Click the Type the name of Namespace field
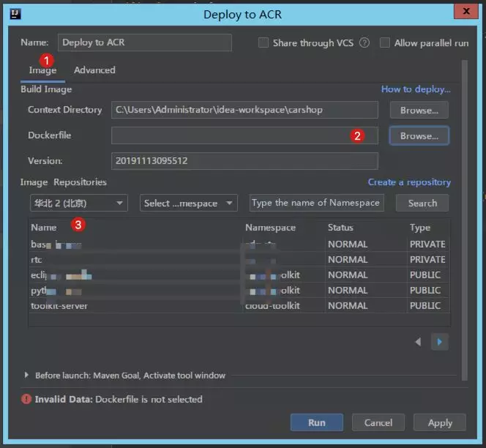 [317, 203]
